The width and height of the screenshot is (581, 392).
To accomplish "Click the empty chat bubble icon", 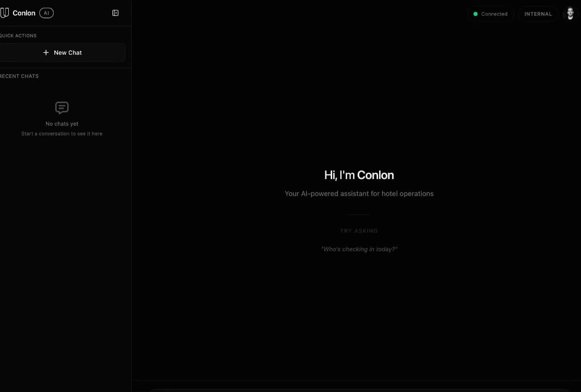I will pos(62,107).
